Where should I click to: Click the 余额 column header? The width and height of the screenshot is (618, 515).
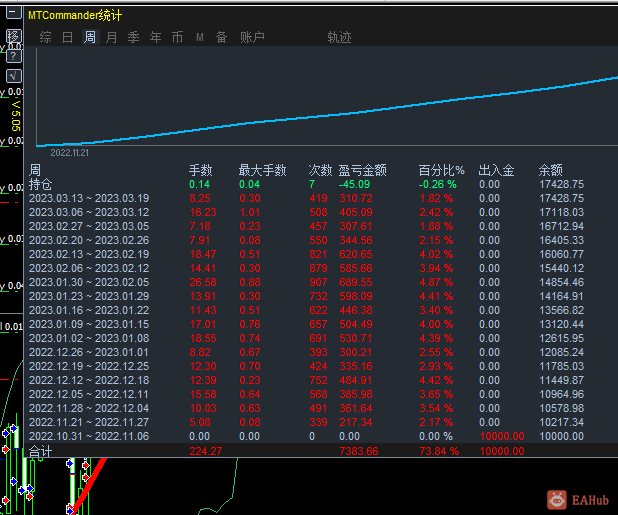[x=550, y=170]
